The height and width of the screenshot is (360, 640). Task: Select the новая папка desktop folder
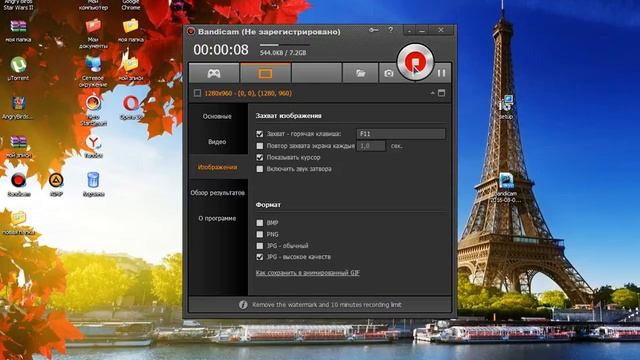click(18, 218)
